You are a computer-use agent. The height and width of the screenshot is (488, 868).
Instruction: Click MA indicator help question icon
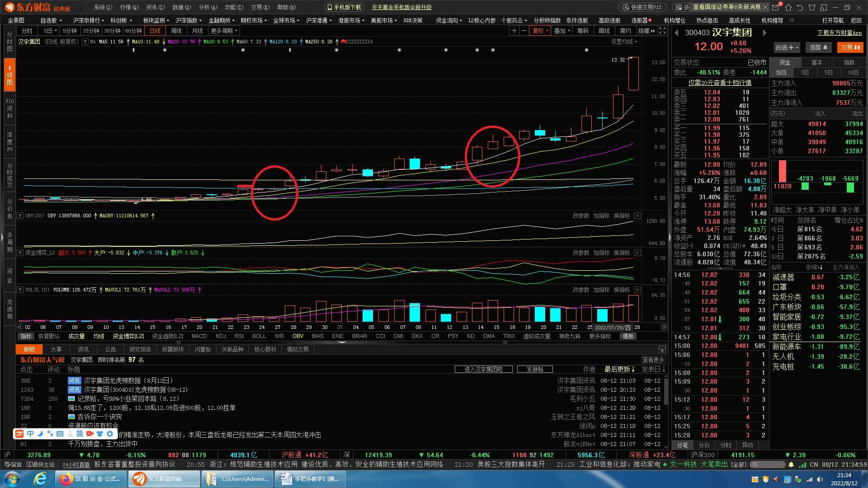[x=85, y=42]
